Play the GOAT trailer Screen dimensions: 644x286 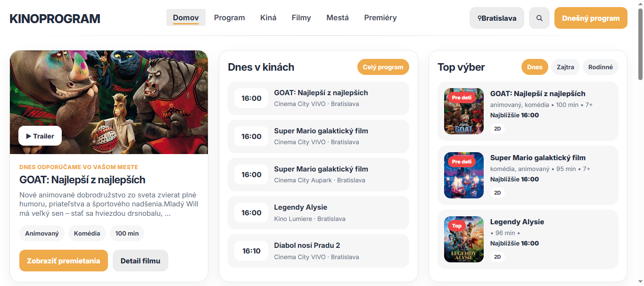[x=40, y=136]
